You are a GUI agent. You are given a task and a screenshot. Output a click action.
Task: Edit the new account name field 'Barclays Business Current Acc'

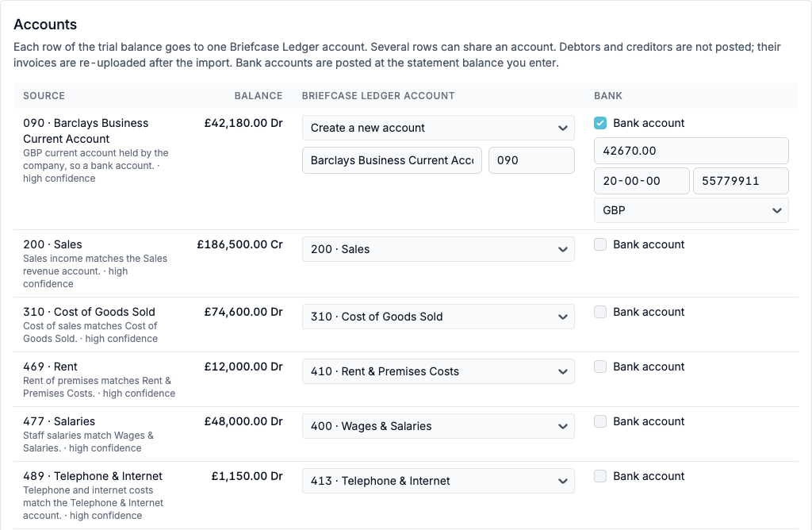[x=392, y=160]
